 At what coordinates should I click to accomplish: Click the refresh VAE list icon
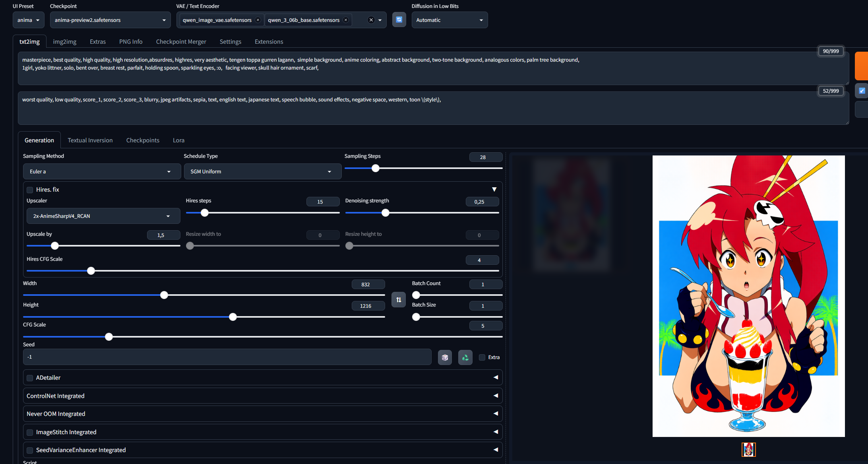click(x=399, y=20)
